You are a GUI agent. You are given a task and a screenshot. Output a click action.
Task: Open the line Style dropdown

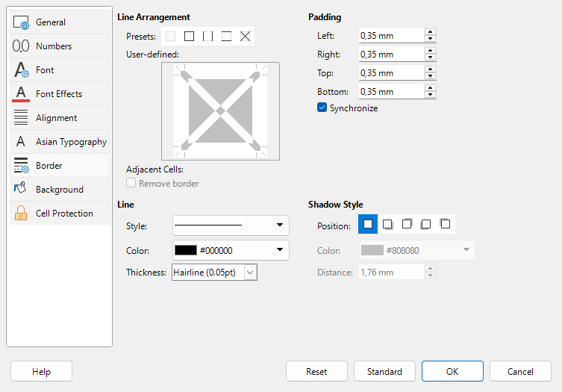[231, 225]
